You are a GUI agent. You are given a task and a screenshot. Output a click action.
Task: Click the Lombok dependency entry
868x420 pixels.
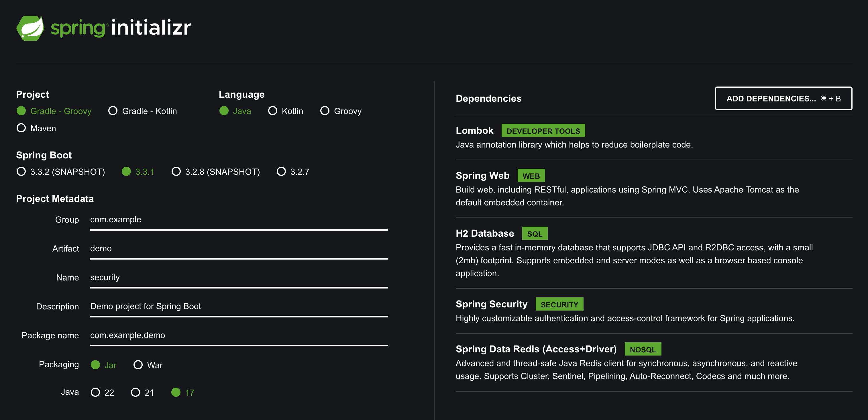pyautogui.click(x=474, y=131)
